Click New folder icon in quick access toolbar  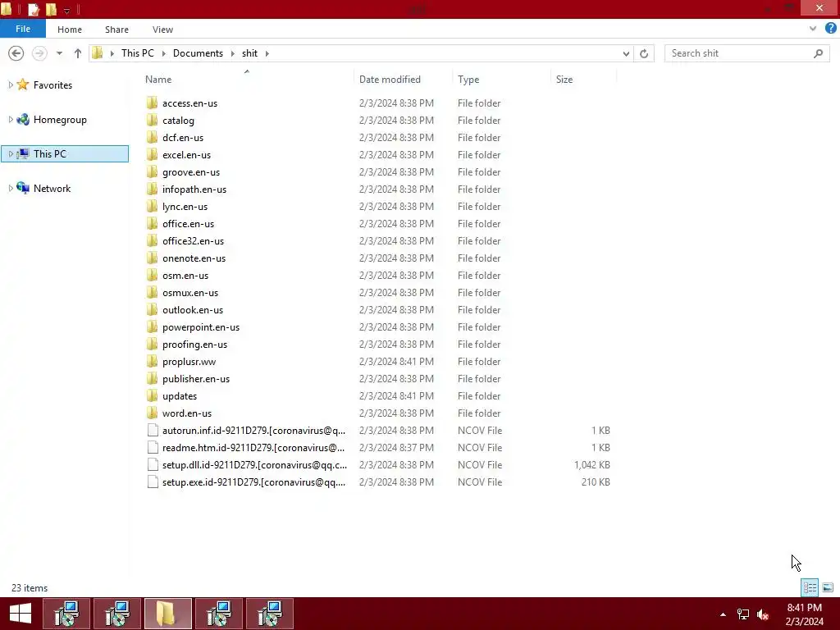(x=51, y=9)
